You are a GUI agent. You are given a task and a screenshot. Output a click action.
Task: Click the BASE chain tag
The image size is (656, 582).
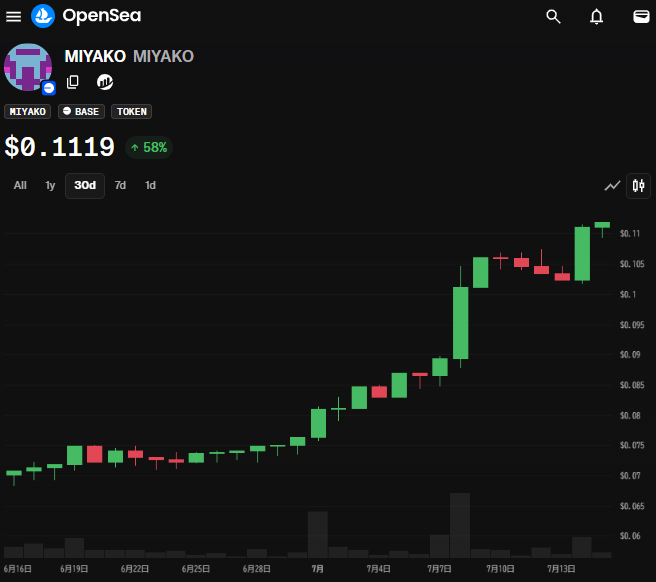[81, 112]
